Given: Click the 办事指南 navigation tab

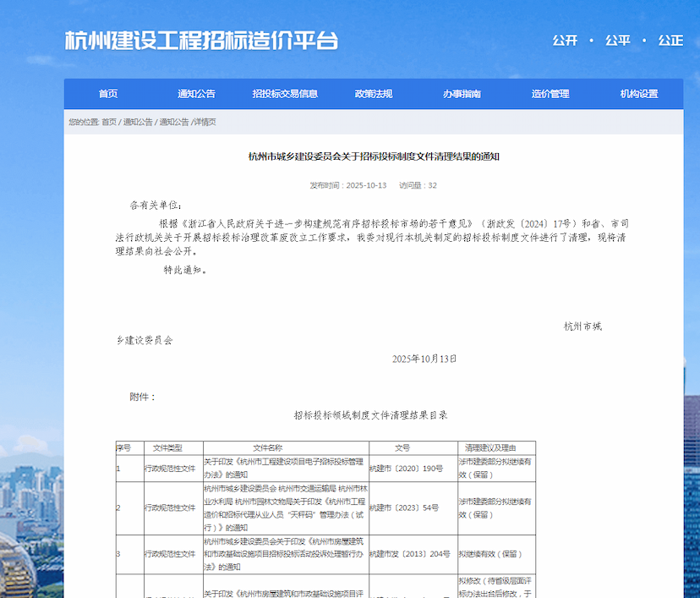Looking at the screenshot, I should pyautogui.click(x=462, y=94).
